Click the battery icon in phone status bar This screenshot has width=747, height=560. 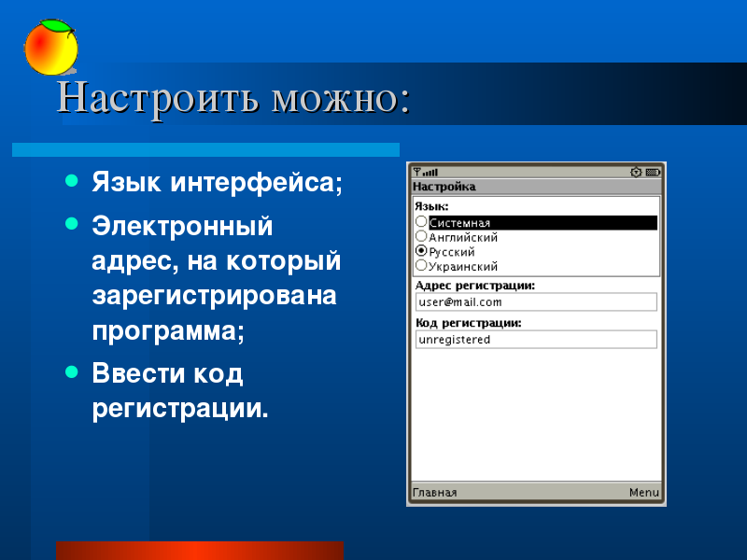click(x=653, y=173)
